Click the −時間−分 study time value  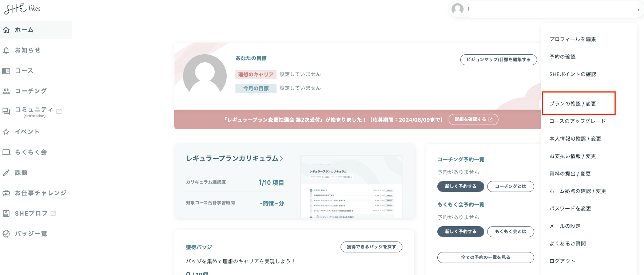pyautogui.click(x=272, y=204)
